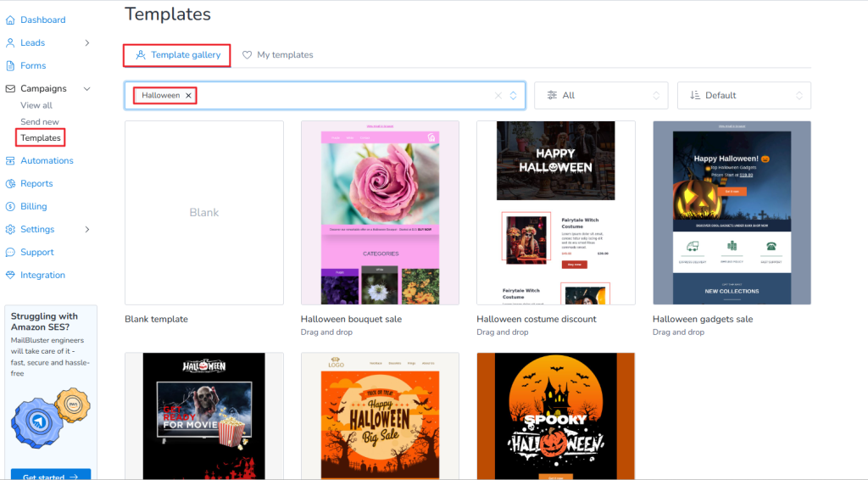
Task: Open Billing in the sidebar
Action: pyautogui.click(x=33, y=207)
